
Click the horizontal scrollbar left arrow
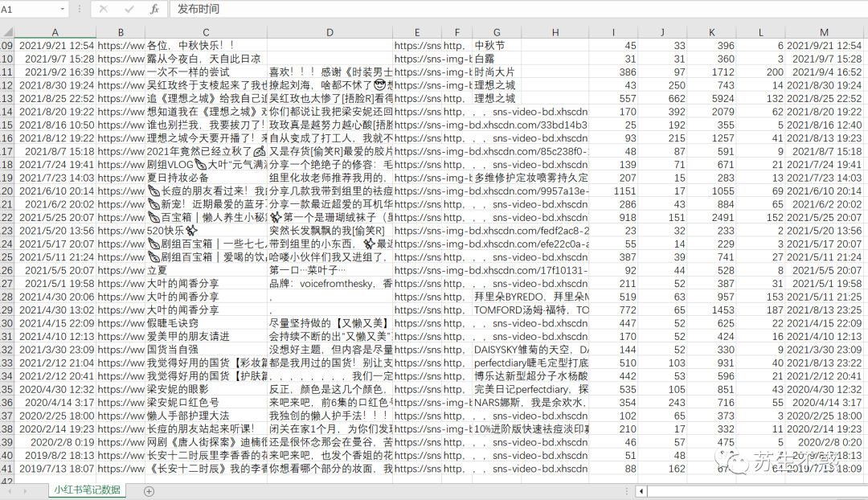641,491
